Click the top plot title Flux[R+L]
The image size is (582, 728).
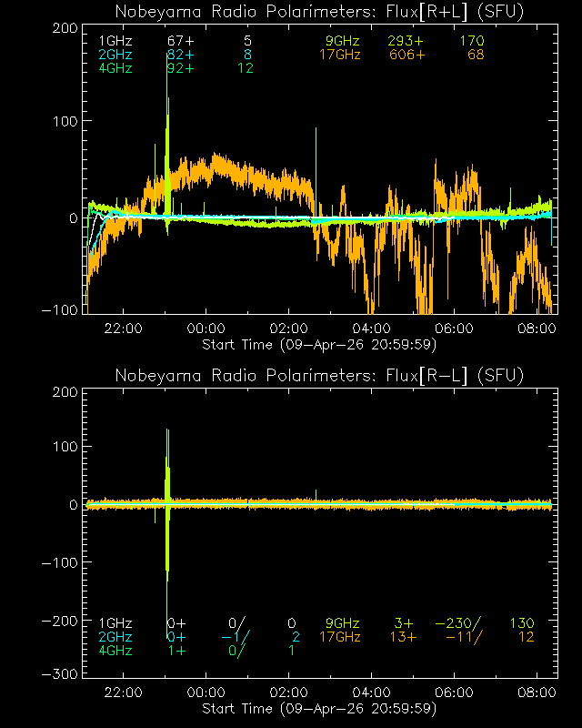pyautogui.click(x=319, y=11)
